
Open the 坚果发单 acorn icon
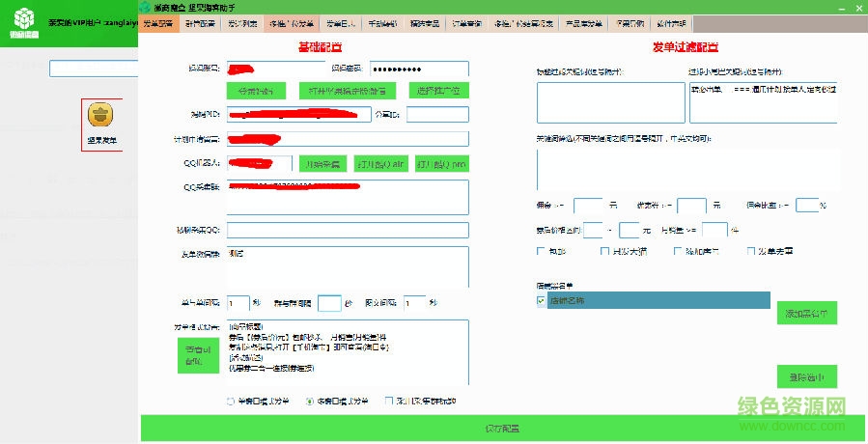pyautogui.click(x=100, y=115)
